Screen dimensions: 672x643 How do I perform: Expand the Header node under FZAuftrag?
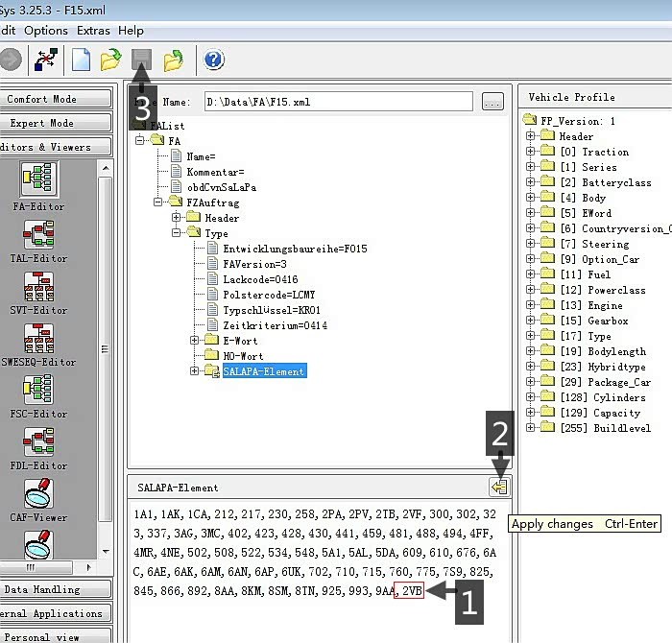[178, 218]
